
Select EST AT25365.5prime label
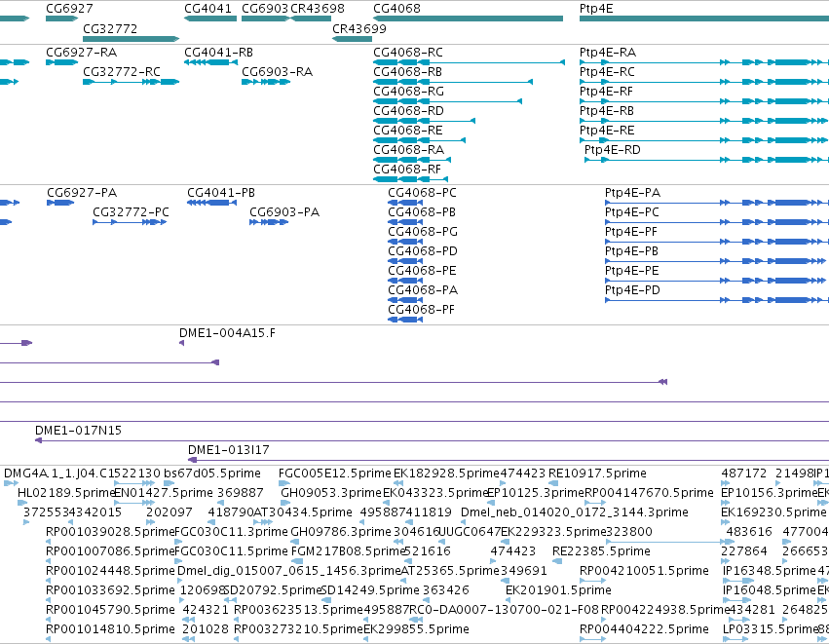(450, 571)
